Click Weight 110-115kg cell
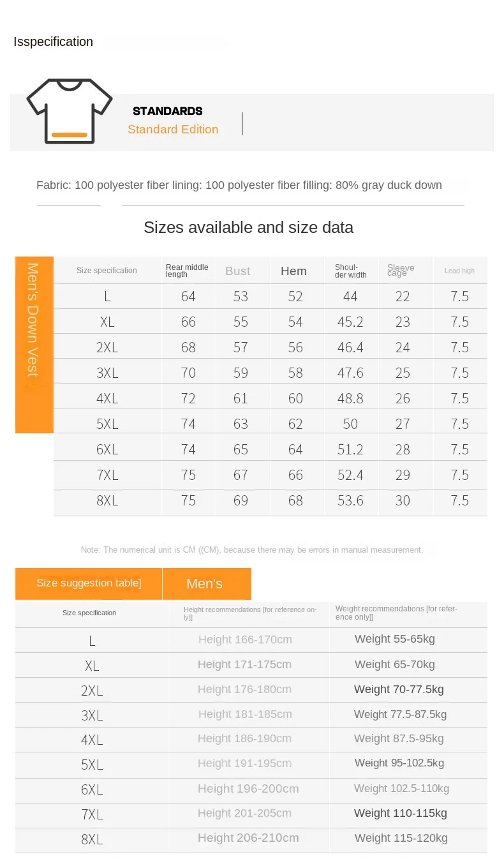This screenshot has width=504, height=859. 401,813
